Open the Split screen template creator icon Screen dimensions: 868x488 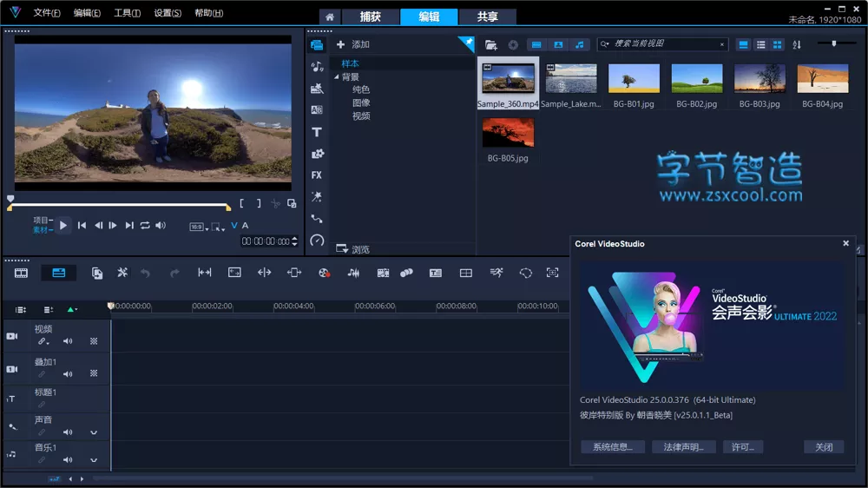466,273
